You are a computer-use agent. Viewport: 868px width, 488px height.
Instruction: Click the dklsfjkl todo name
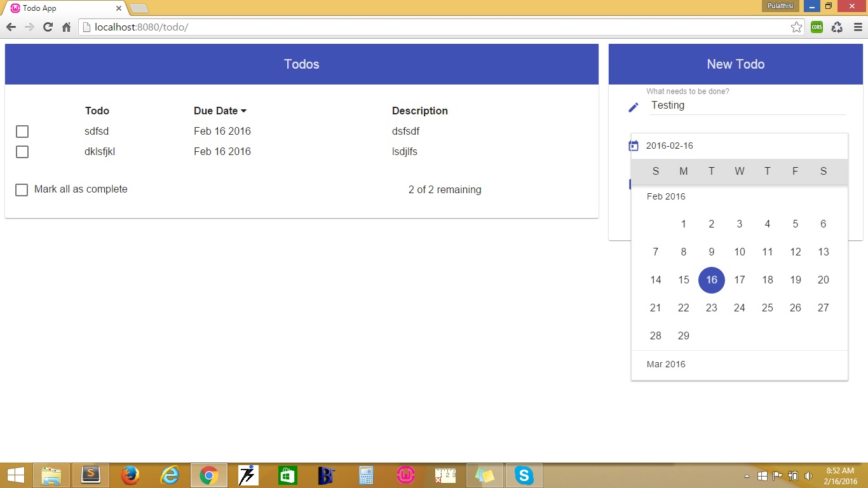[100, 152]
